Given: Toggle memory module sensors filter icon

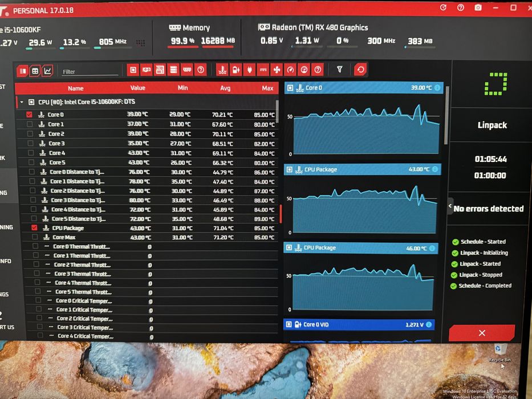Looking at the screenshot, I should tap(187, 70).
